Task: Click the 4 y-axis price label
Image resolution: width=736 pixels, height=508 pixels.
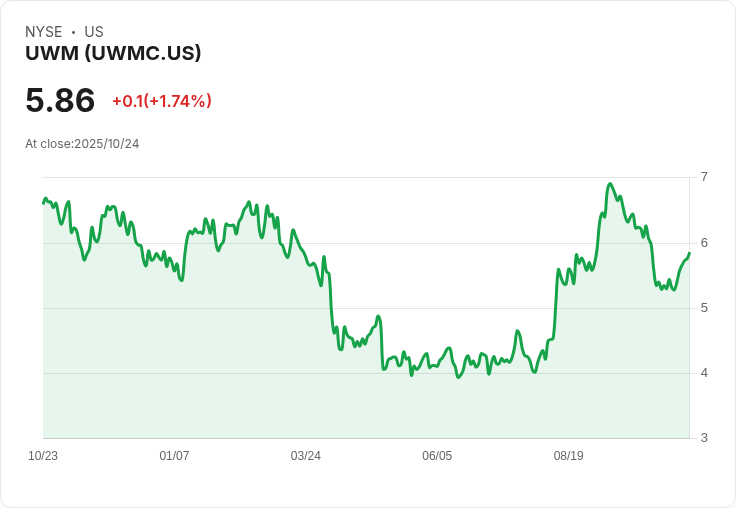Action: point(704,373)
